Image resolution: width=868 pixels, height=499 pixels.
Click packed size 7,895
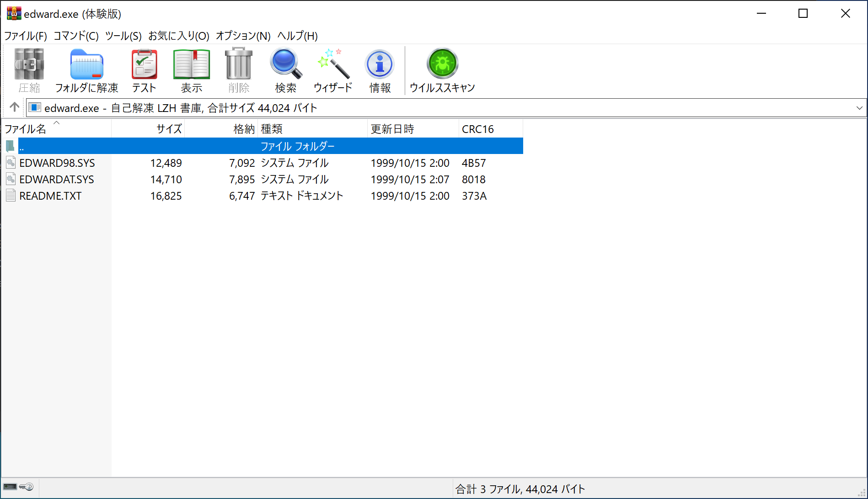click(x=242, y=179)
